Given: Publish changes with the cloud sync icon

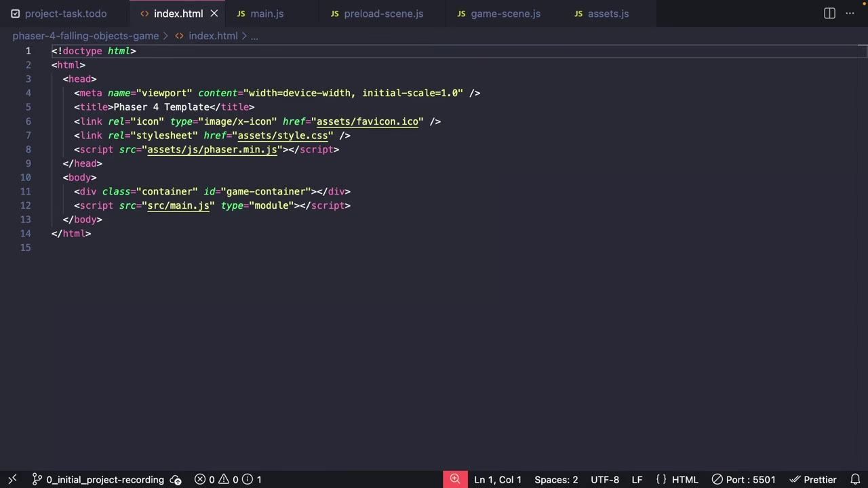Looking at the screenshot, I should (176, 479).
